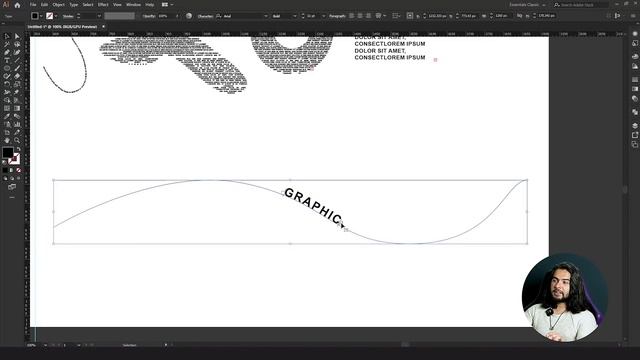Choose the Symbol Sprayer tool

pyautogui.click(x=7, y=124)
